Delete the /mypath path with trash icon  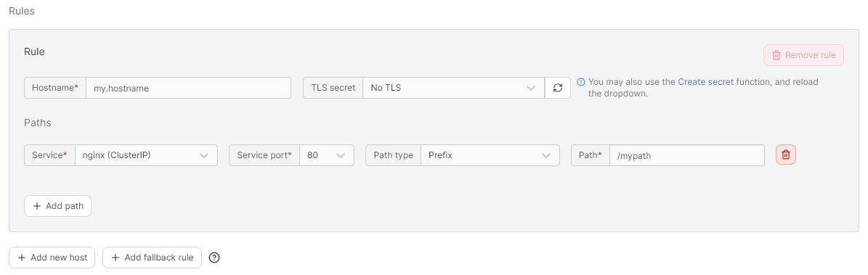pyautogui.click(x=785, y=155)
